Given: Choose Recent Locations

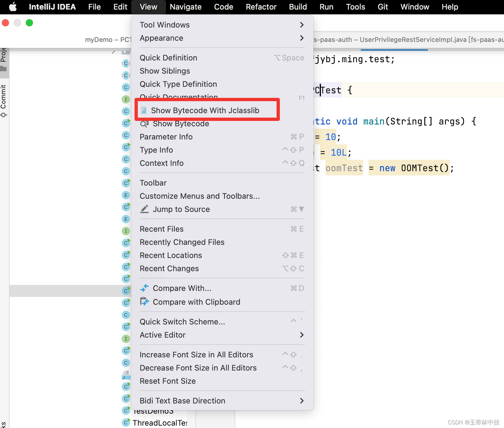Looking at the screenshot, I should [x=222, y=255].
